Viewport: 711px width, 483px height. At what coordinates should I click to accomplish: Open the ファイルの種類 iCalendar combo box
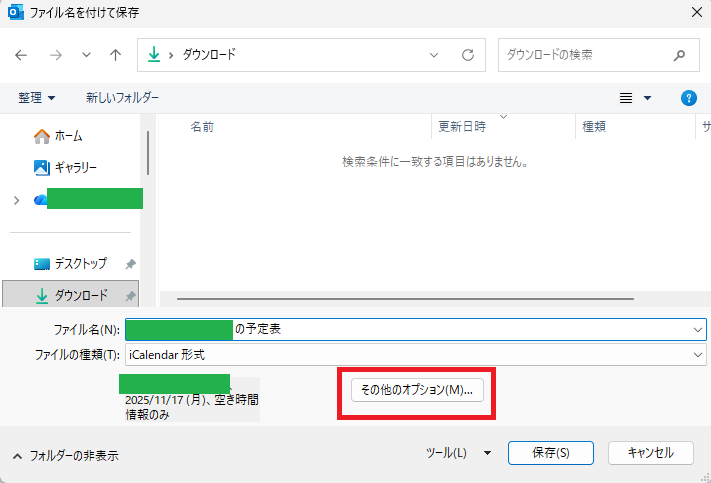[416, 355]
